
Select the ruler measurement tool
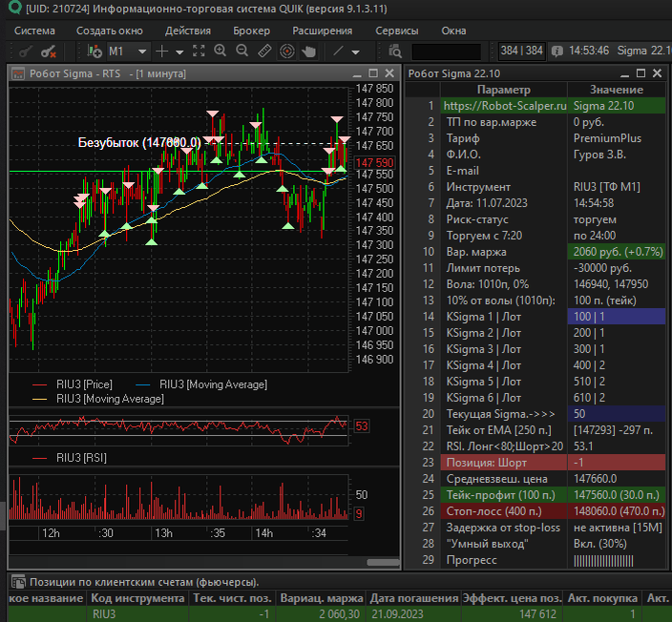(264, 52)
